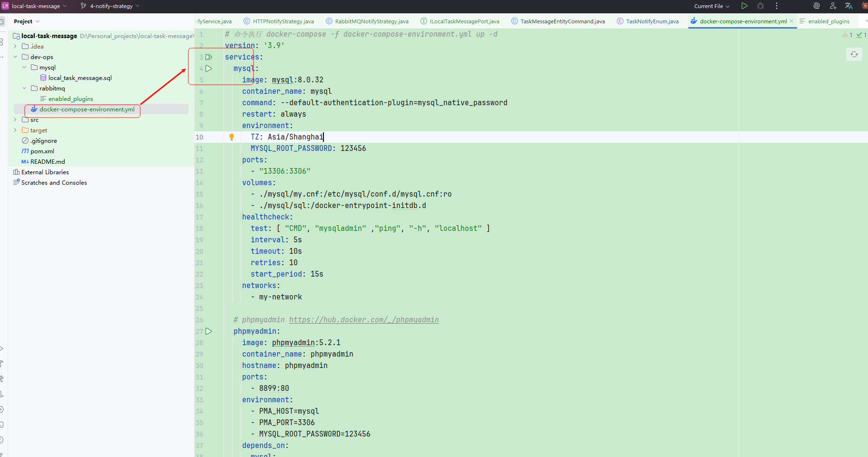Open the phpmyadmin Docker Hub link
This screenshot has width=868, height=457.
click(x=364, y=320)
